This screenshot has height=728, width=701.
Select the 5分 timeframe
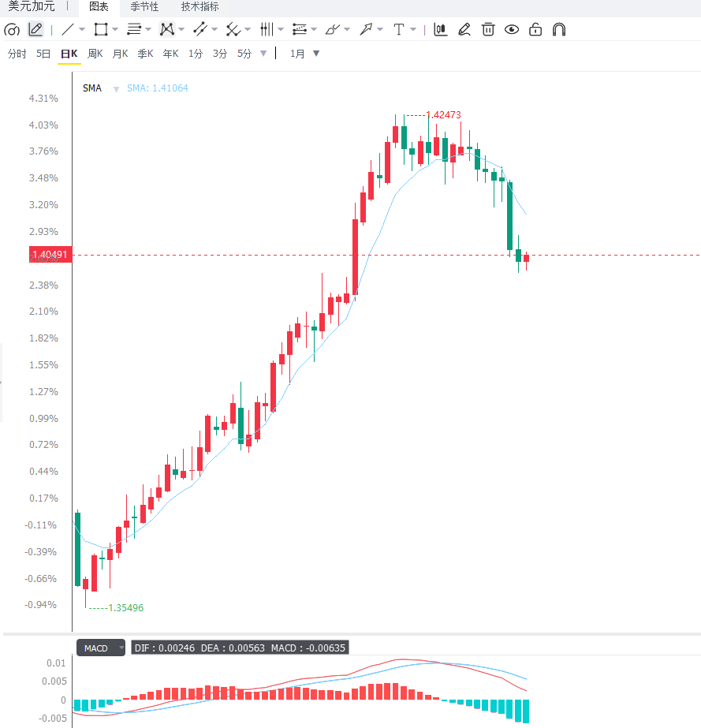click(244, 54)
